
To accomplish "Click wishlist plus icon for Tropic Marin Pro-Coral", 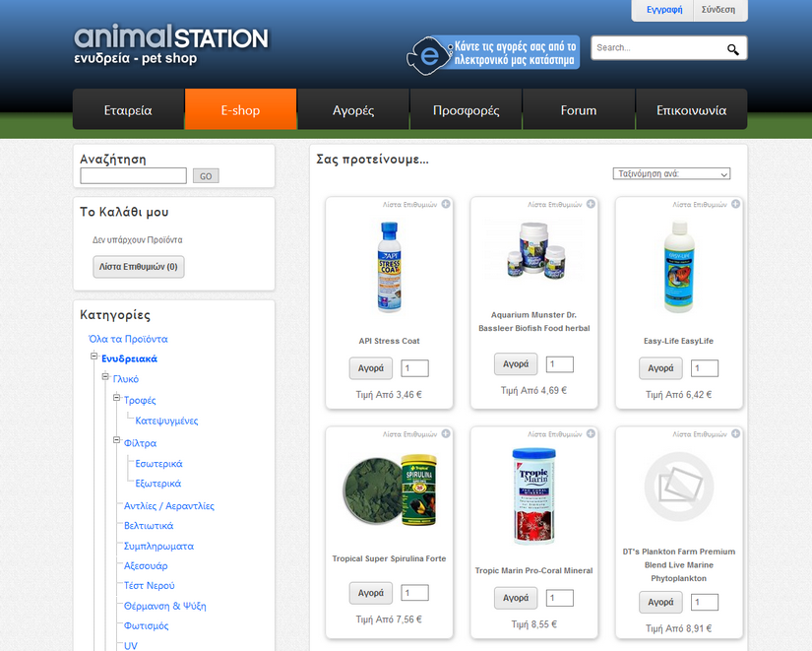I will 591,434.
